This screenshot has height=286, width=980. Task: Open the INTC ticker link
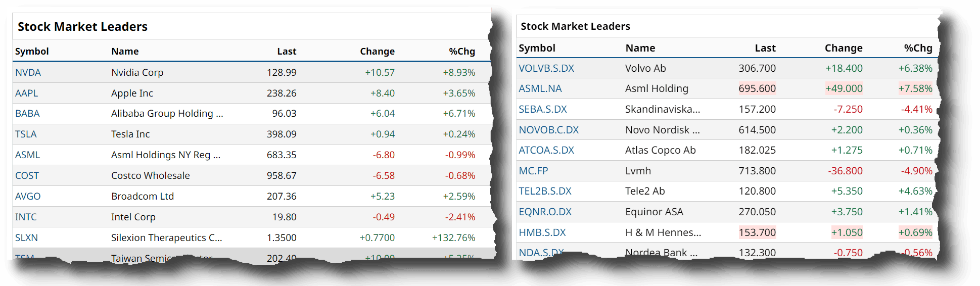(26, 217)
